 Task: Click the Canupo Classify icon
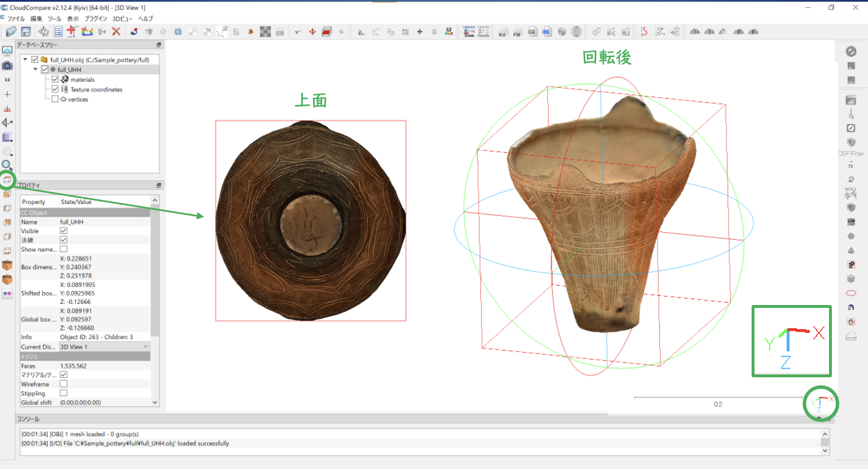483,32
